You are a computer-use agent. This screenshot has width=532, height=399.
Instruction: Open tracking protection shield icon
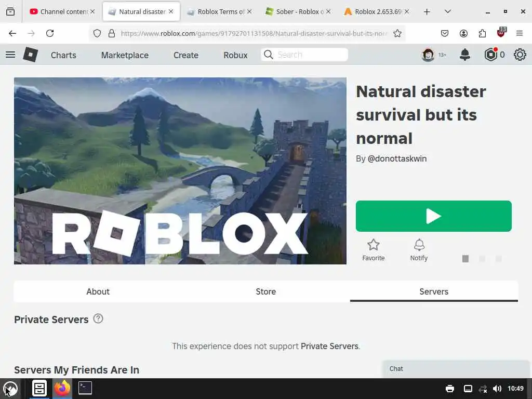point(97,33)
